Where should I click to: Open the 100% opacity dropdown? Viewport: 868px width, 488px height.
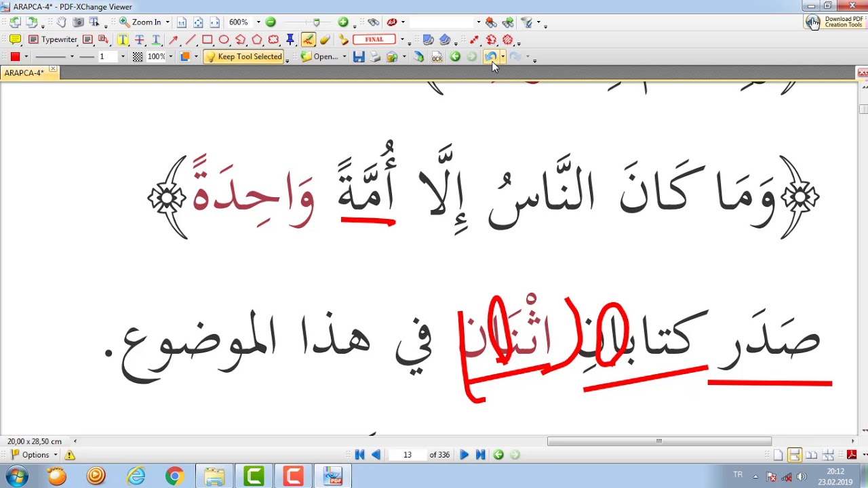[x=170, y=57]
